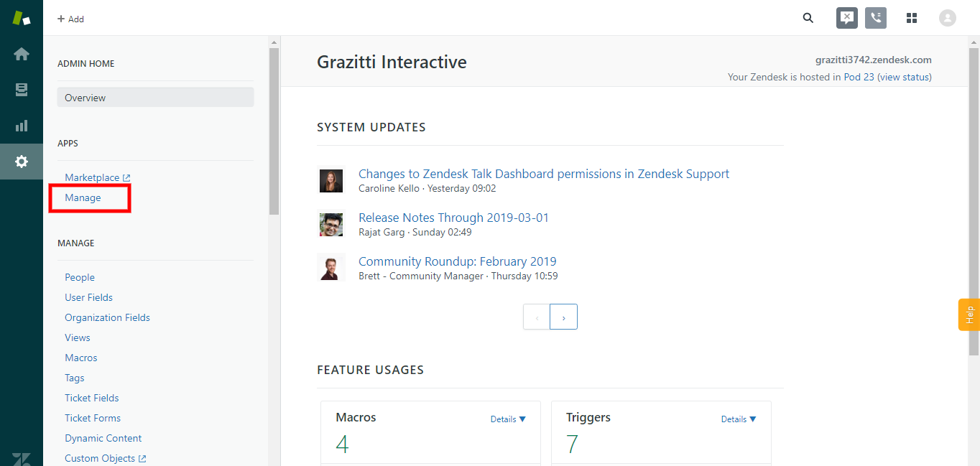Open the search magnifier icon
The image size is (980, 466).
[x=808, y=18]
